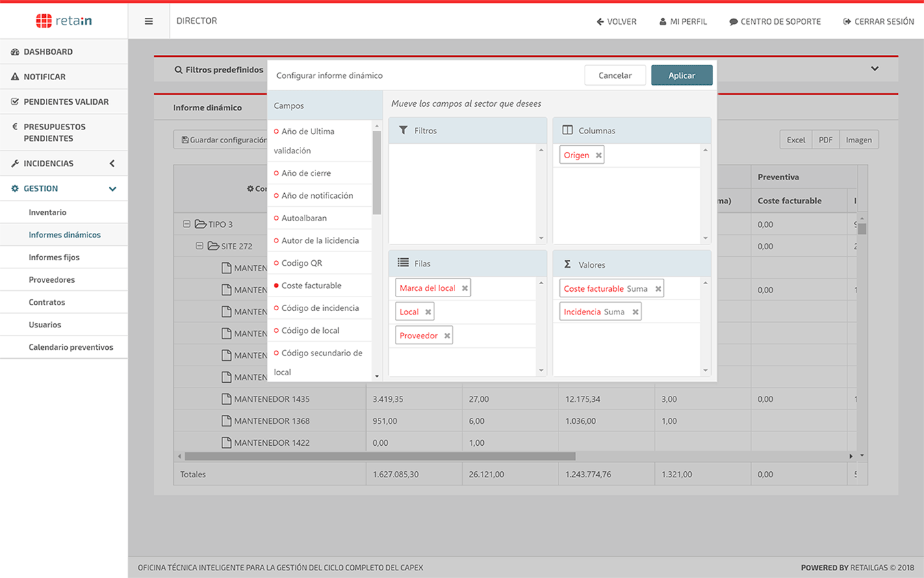Click the filter icon on Filtros panel
The height and width of the screenshot is (578, 924).
[x=403, y=130]
